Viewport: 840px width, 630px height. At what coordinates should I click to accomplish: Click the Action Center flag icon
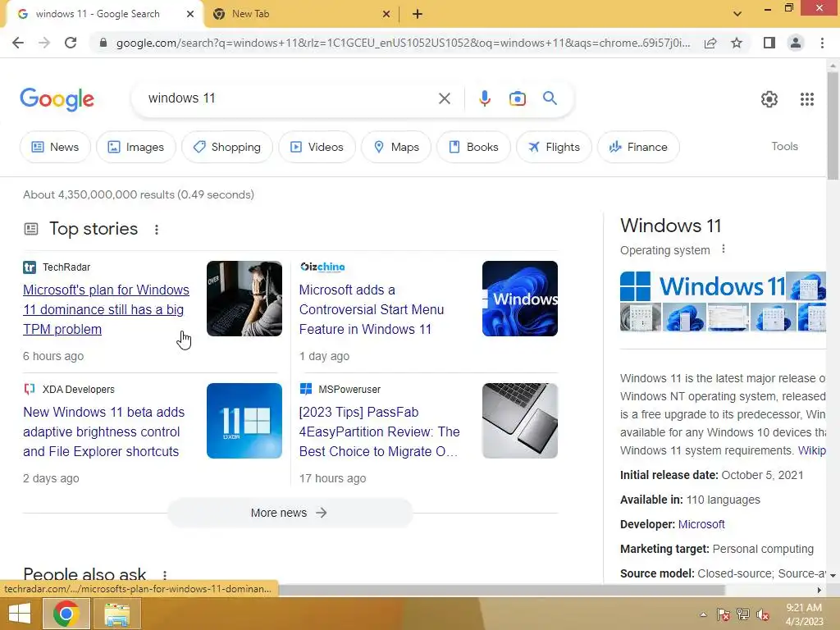click(x=724, y=614)
